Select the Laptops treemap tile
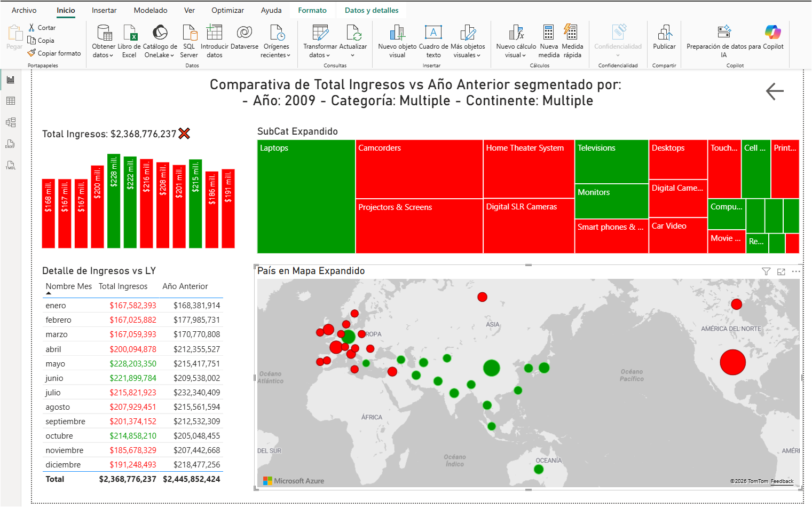The height and width of the screenshot is (507, 812). [x=306, y=197]
